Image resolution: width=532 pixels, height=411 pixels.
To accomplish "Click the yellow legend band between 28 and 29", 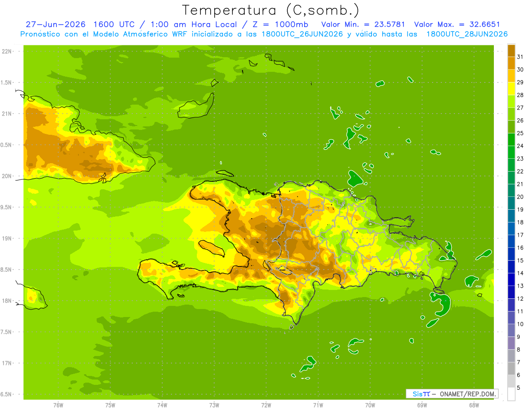I will point(511,89).
